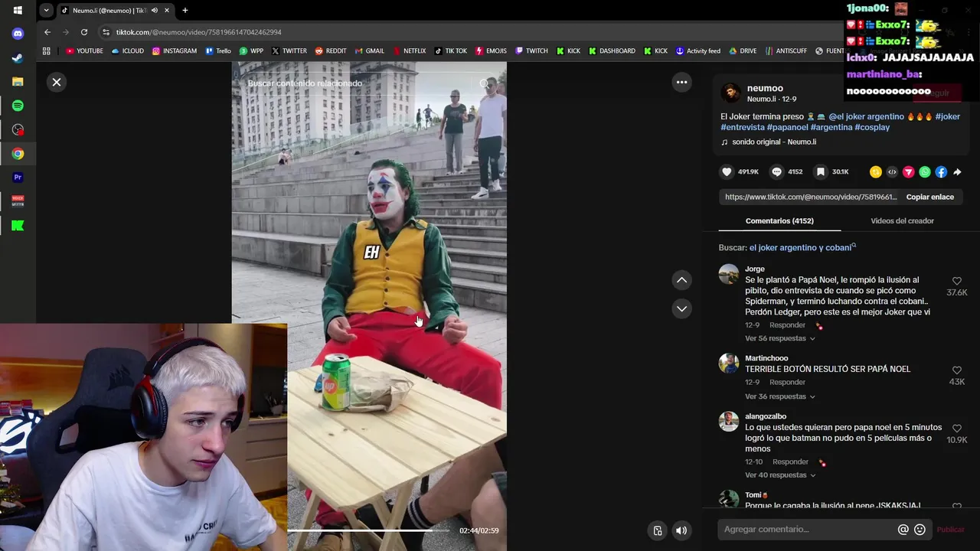Go to the previous video arrow
Viewport: 980px width, 551px height.
point(681,280)
